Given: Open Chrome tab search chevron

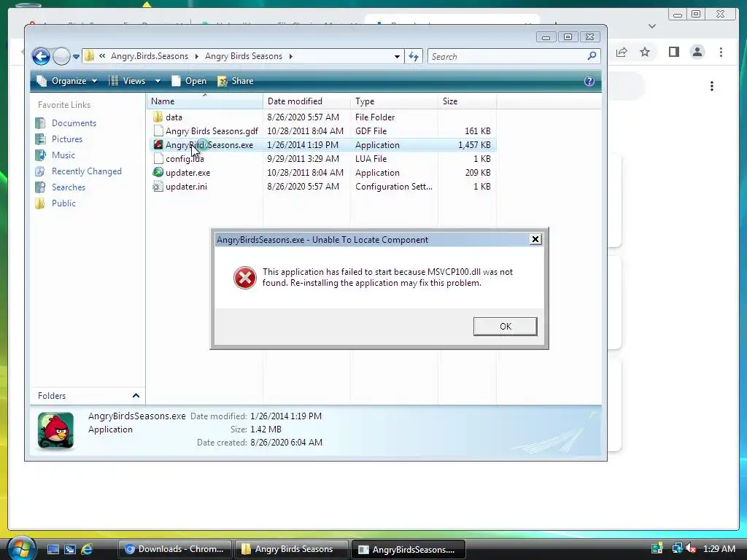Looking at the screenshot, I should pos(652,26).
